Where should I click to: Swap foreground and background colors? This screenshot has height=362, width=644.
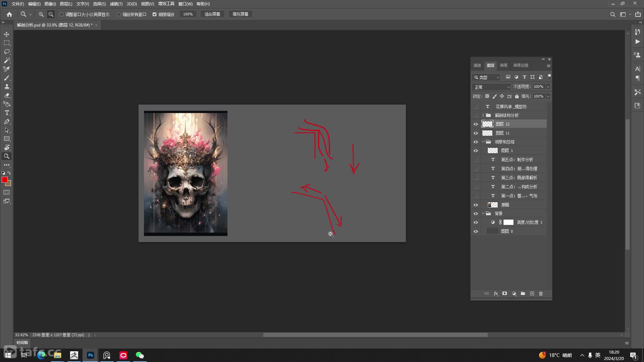(9, 173)
